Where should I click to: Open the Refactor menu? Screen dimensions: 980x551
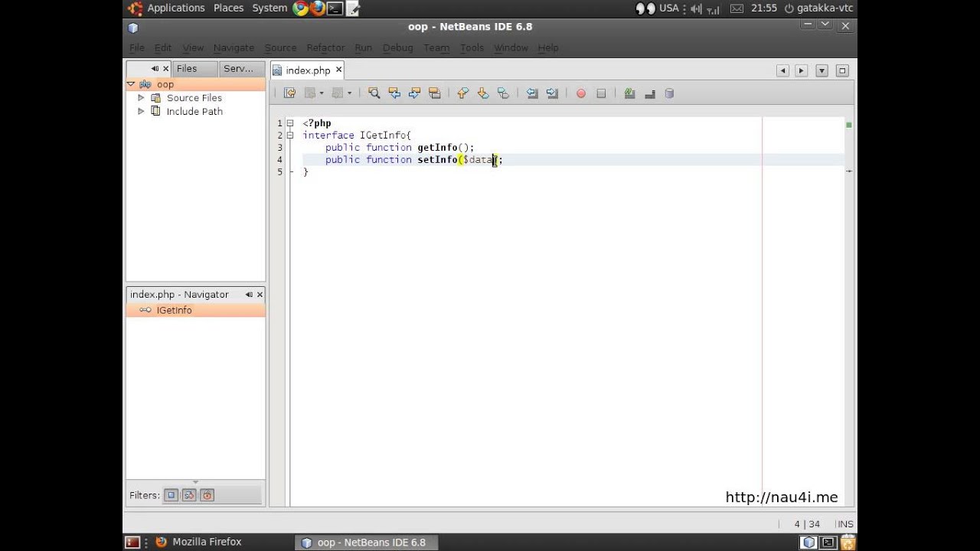[325, 47]
